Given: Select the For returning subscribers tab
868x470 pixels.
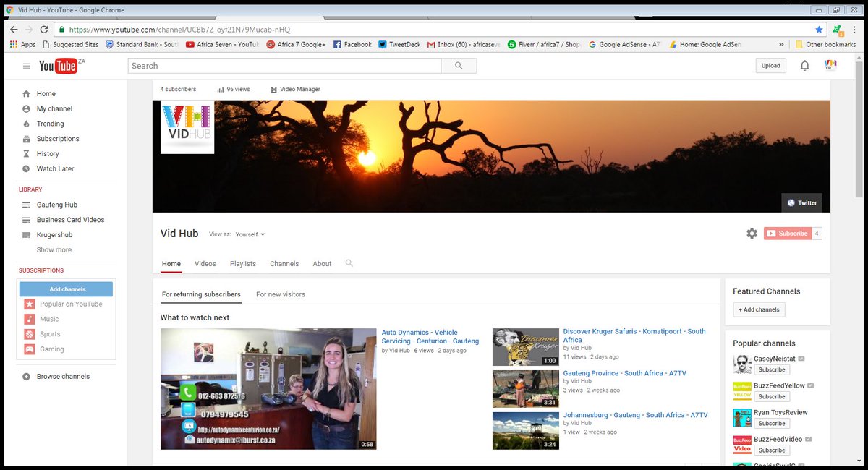Looking at the screenshot, I should [201, 294].
